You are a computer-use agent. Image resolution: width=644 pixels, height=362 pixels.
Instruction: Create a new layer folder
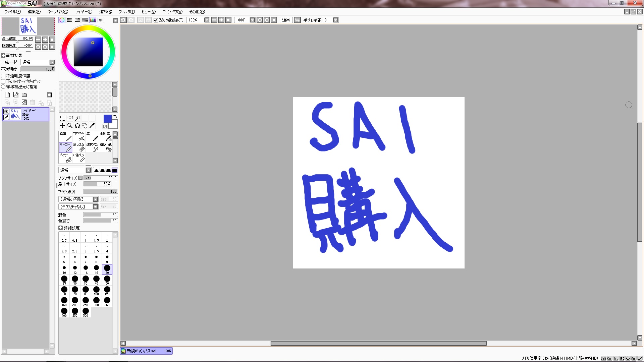coord(24,95)
